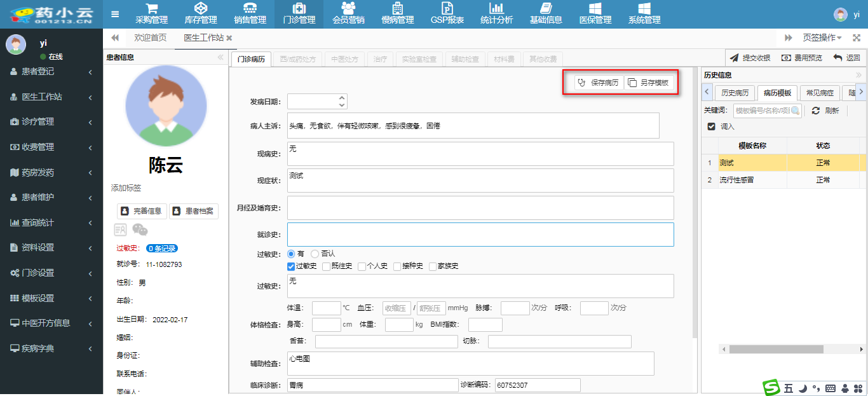Switch to 欢迎首页 tab
Screen dimensions: 868x396
(150, 38)
